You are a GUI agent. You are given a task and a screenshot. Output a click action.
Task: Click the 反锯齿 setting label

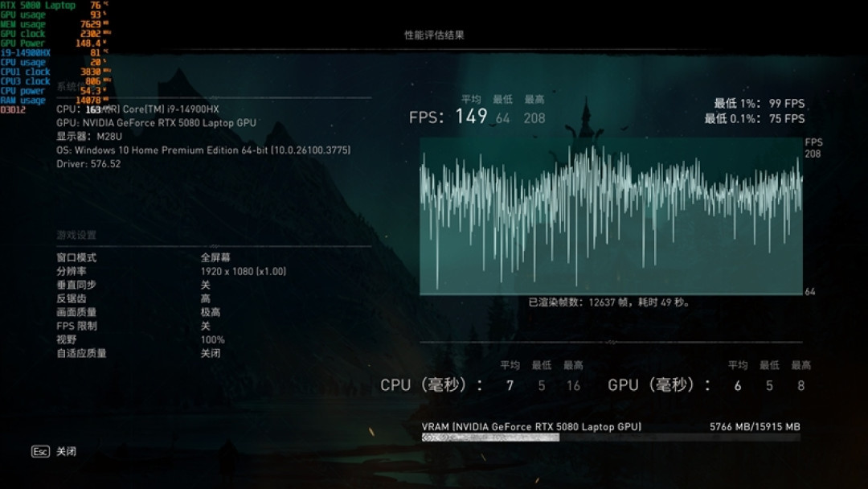click(72, 298)
